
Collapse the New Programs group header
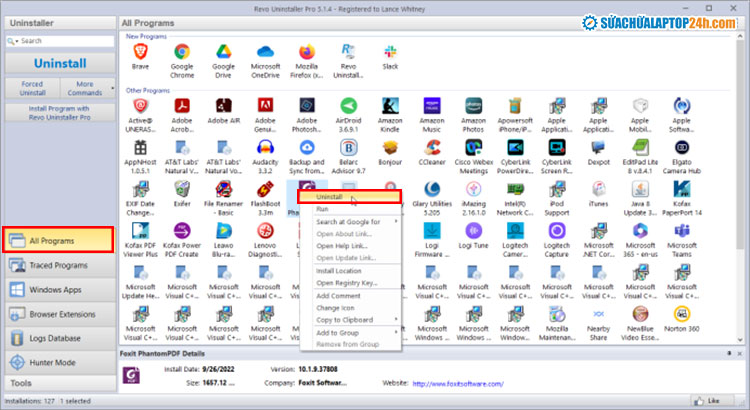[x=146, y=36]
